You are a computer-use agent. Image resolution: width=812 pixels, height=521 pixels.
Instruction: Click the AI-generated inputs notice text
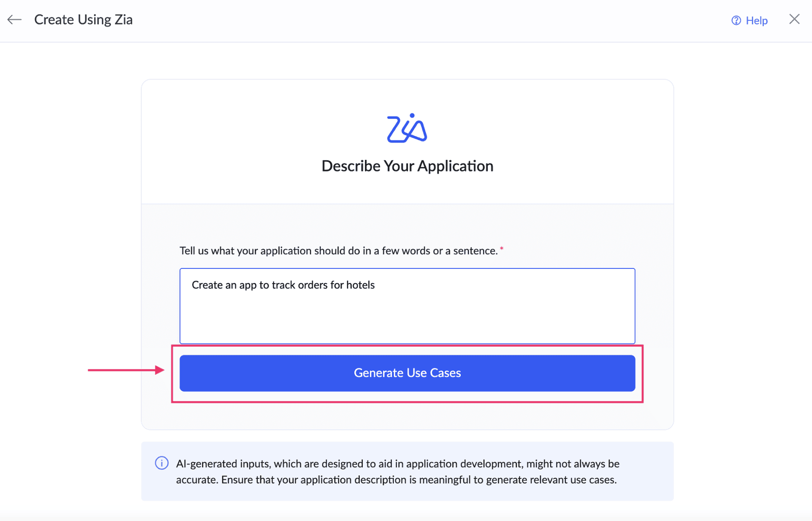click(x=398, y=472)
